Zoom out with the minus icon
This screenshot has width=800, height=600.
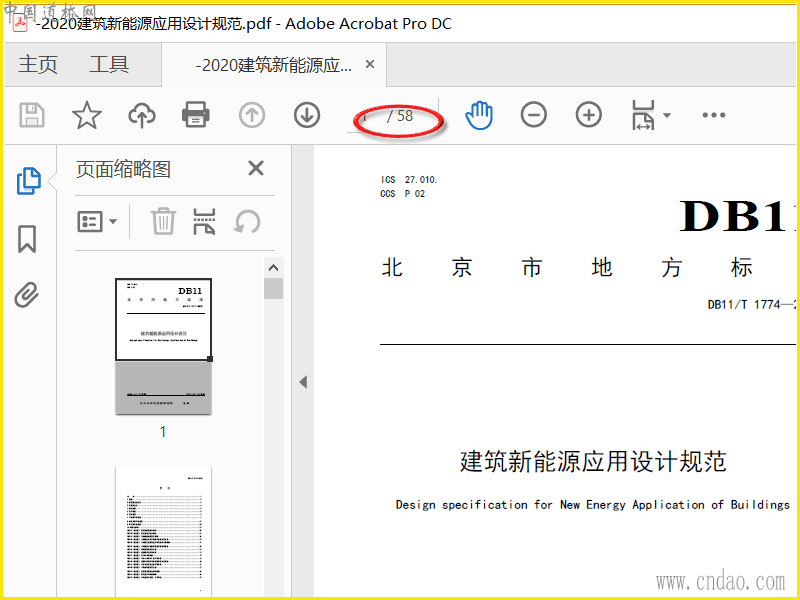pyautogui.click(x=534, y=115)
